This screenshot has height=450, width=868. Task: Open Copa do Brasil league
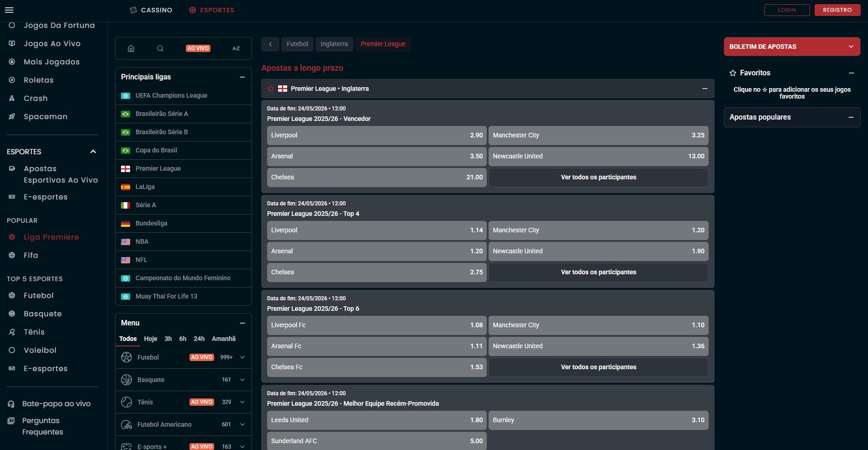click(x=184, y=150)
